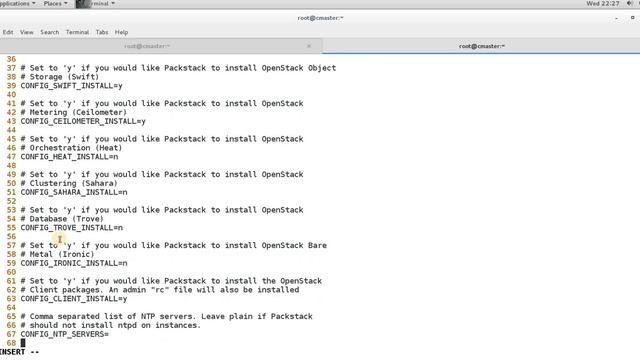The width and height of the screenshot is (640, 360).
Task: Open the Search menu
Action: pos(49,32)
